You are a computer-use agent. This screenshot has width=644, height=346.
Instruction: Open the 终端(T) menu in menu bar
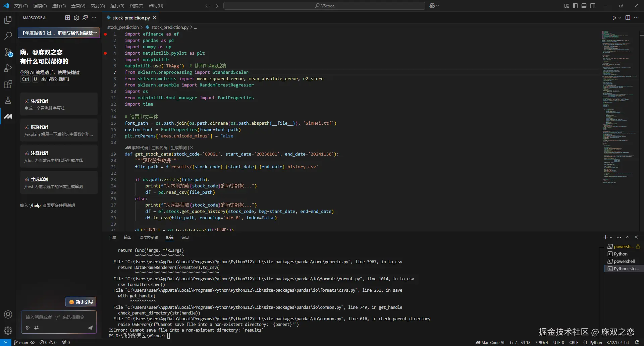136,6
